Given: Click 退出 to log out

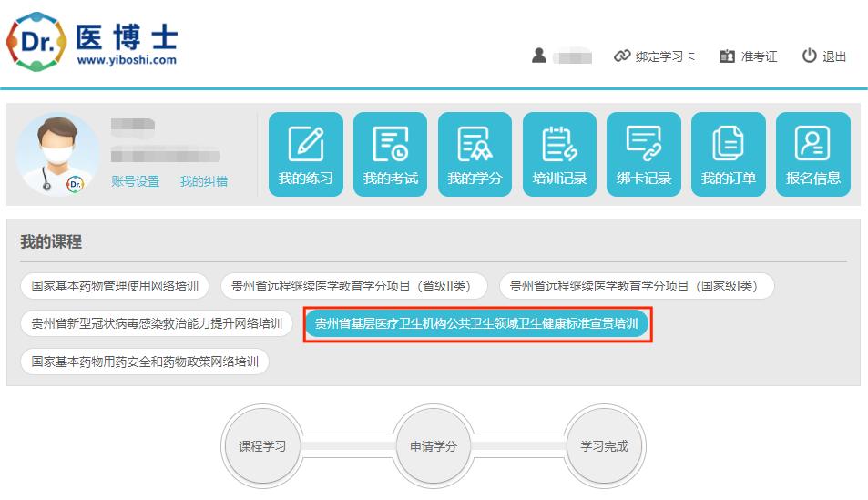Looking at the screenshot, I should coord(824,56).
